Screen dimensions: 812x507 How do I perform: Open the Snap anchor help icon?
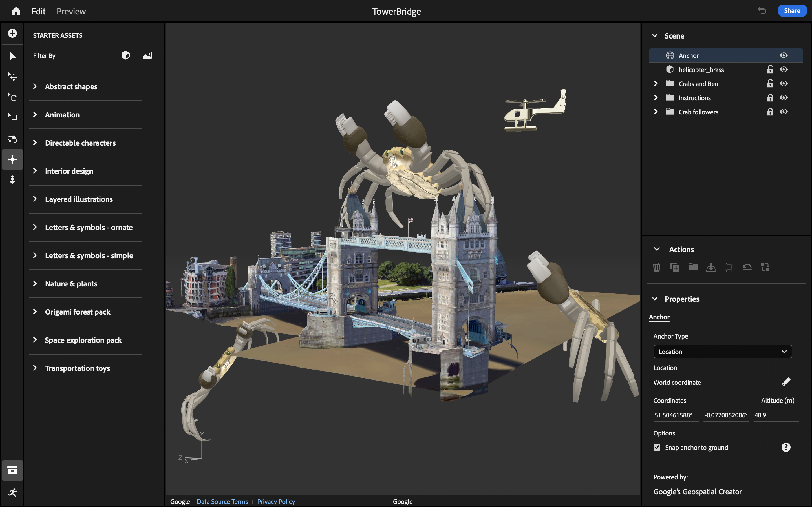click(x=785, y=447)
